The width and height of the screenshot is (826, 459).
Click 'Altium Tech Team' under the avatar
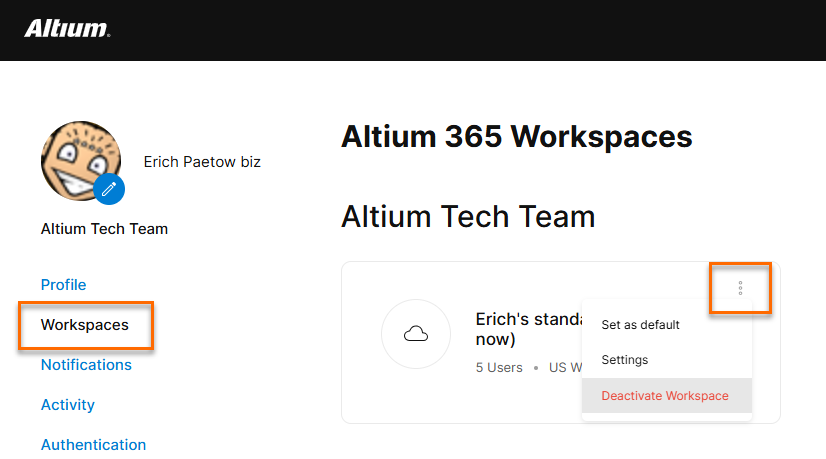pyautogui.click(x=104, y=229)
